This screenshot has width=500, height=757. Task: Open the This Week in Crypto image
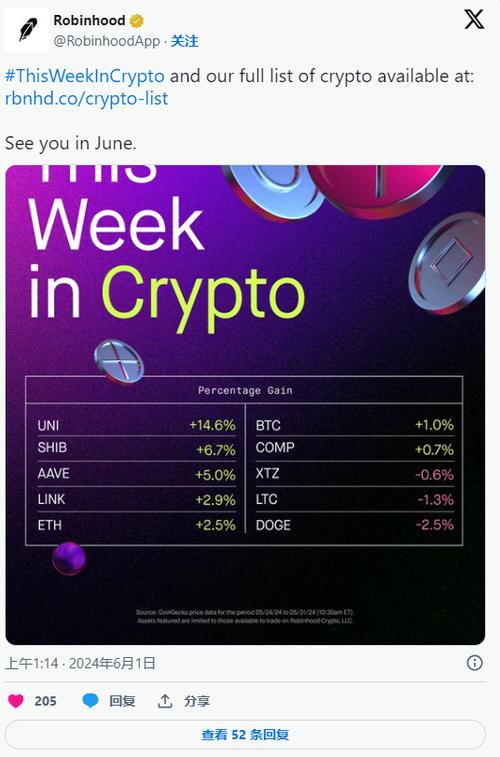[245, 405]
